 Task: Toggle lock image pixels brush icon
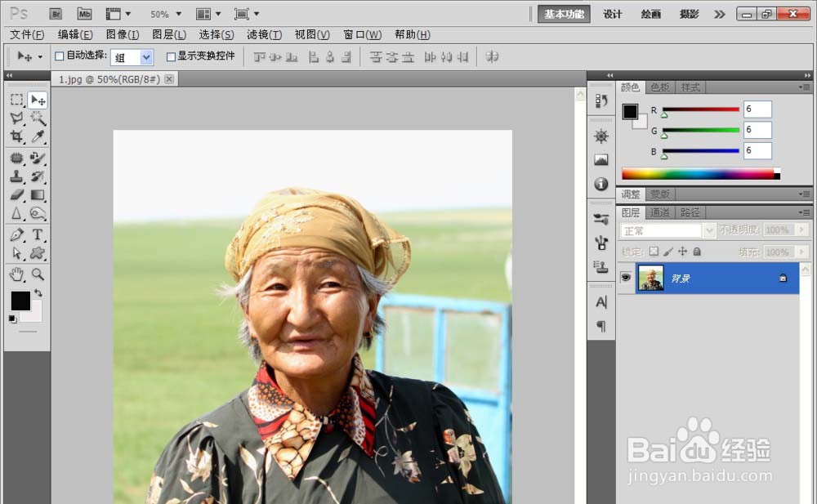tap(668, 252)
